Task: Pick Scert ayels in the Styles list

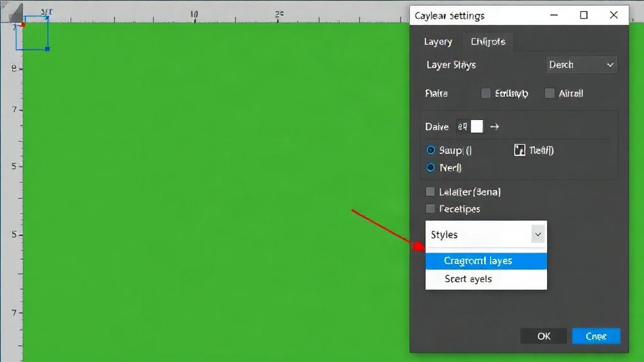Action: (486, 279)
